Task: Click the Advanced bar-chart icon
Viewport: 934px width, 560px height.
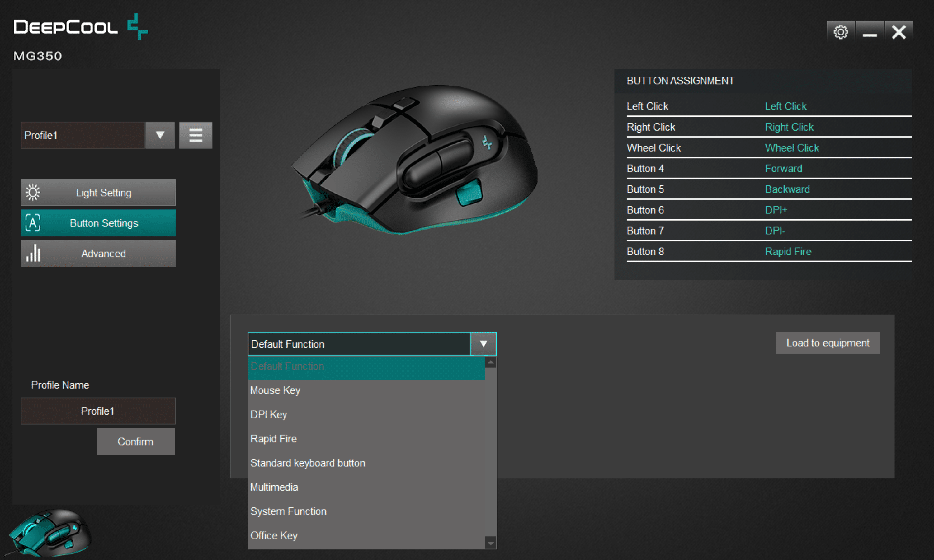Action: [x=33, y=253]
